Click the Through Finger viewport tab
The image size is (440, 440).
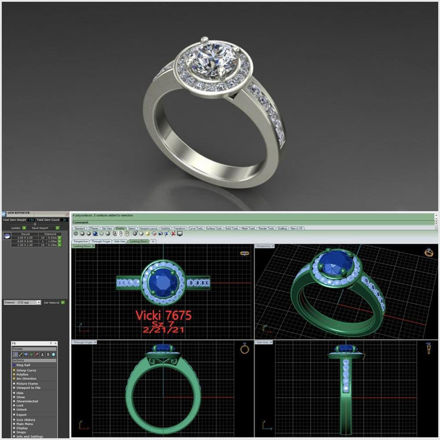pos(101,241)
